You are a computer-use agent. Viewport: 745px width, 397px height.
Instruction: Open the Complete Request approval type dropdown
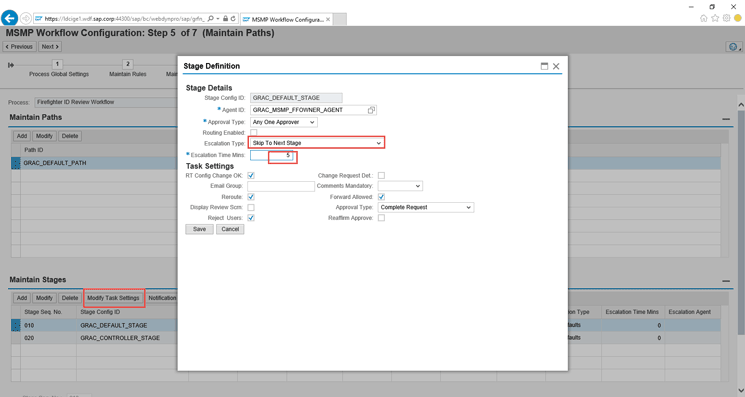(x=426, y=207)
